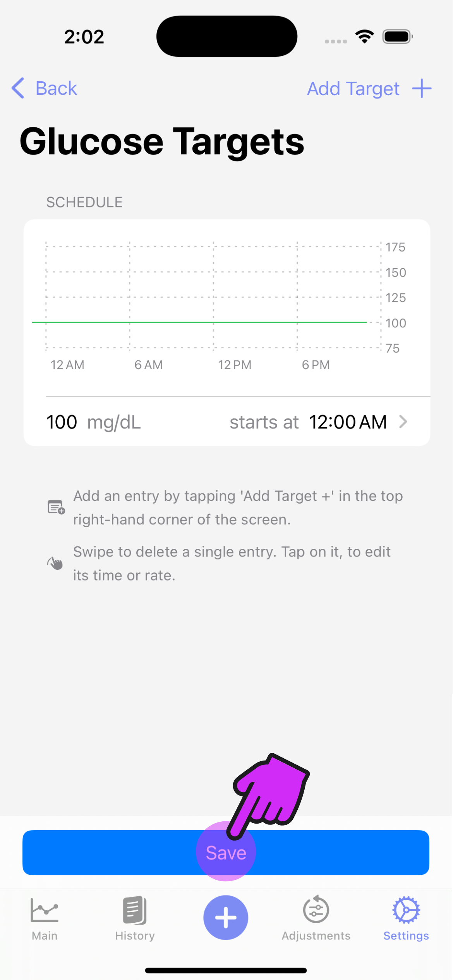Tap the 'Back' text label
The height and width of the screenshot is (980, 453).
pos(56,88)
